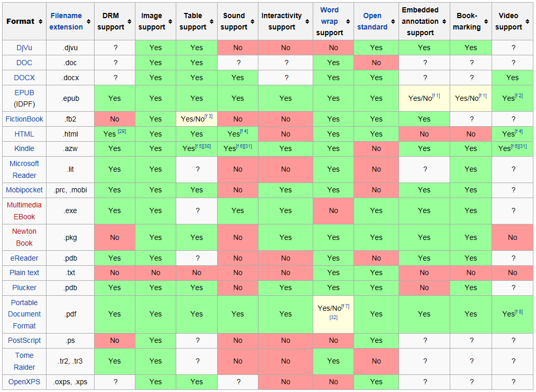Sort table by Format column arrows
The image size is (536, 392).
coord(40,21)
